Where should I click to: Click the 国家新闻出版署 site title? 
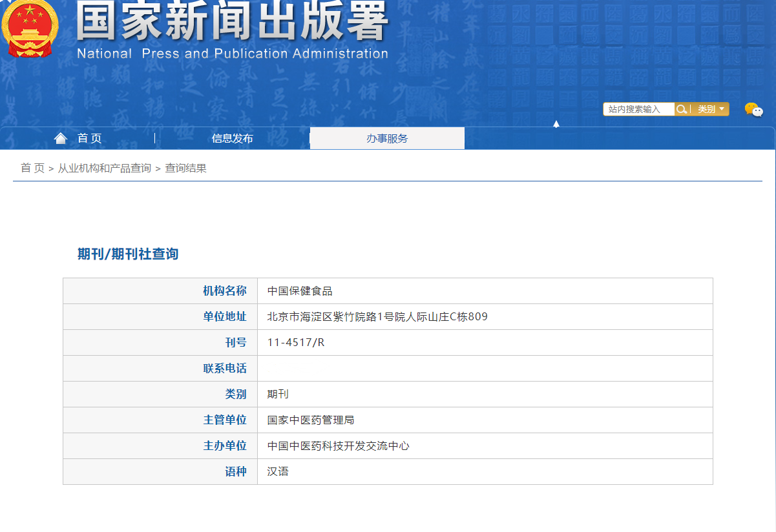pos(232,23)
